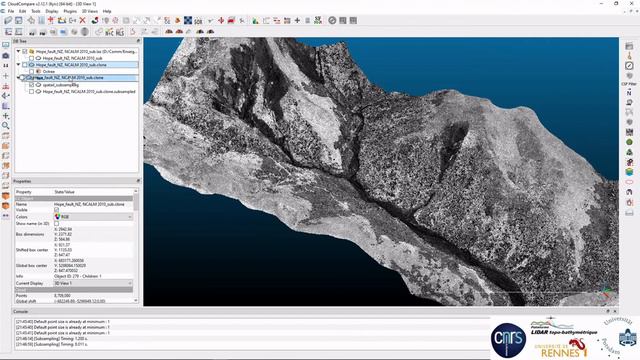Click the Properties scrollbar up arrow

pyautogui.click(x=136, y=191)
